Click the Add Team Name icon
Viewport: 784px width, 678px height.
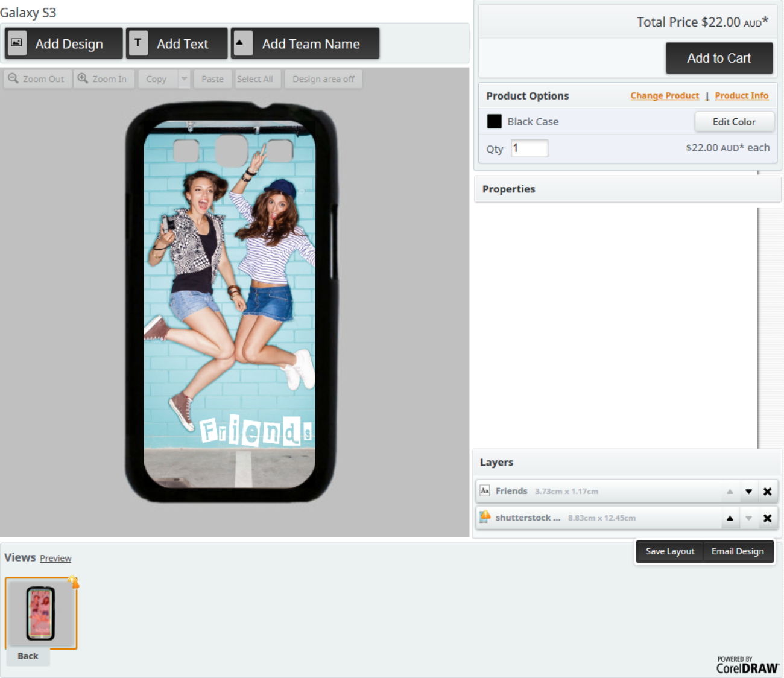(242, 43)
